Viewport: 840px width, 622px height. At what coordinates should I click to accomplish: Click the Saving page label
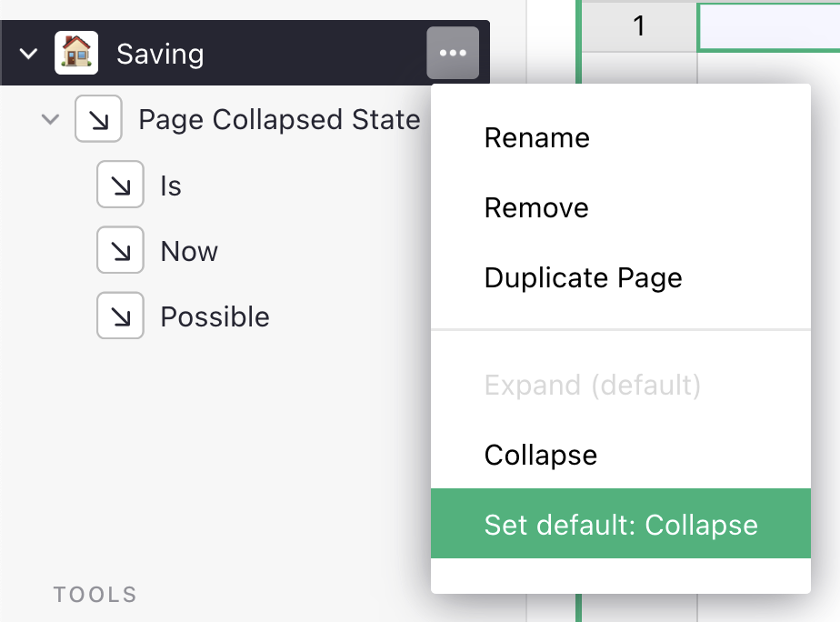point(161,54)
